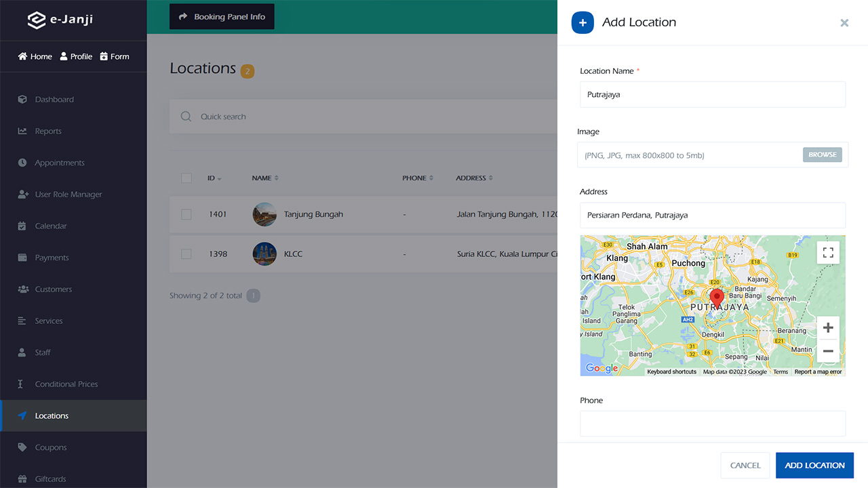
Task: Click the map fullscreen toggle icon
Action: coord(828,253)
